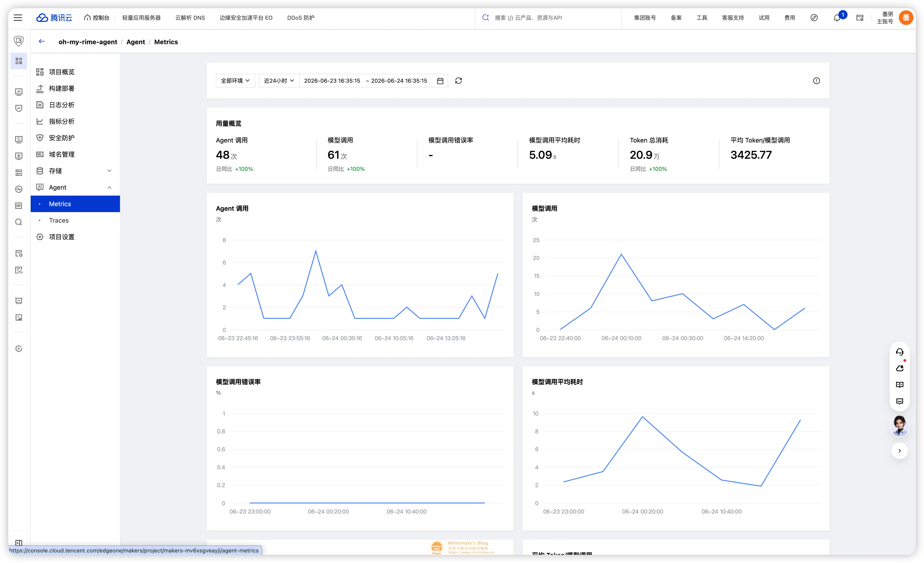Click the start date 2026-06-23 16:35:15 field
This screenshot has width=924, height=563.
tap(332, 81)
